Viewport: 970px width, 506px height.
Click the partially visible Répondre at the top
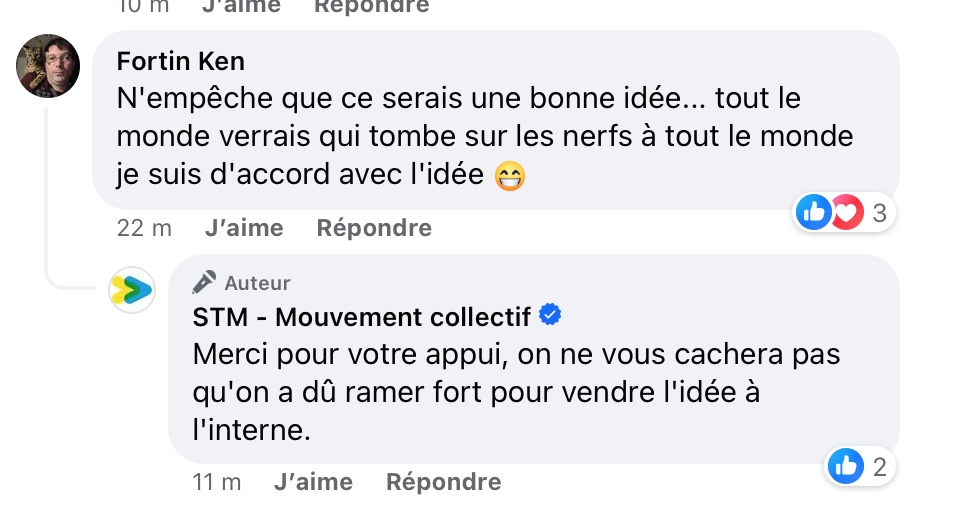372,7
